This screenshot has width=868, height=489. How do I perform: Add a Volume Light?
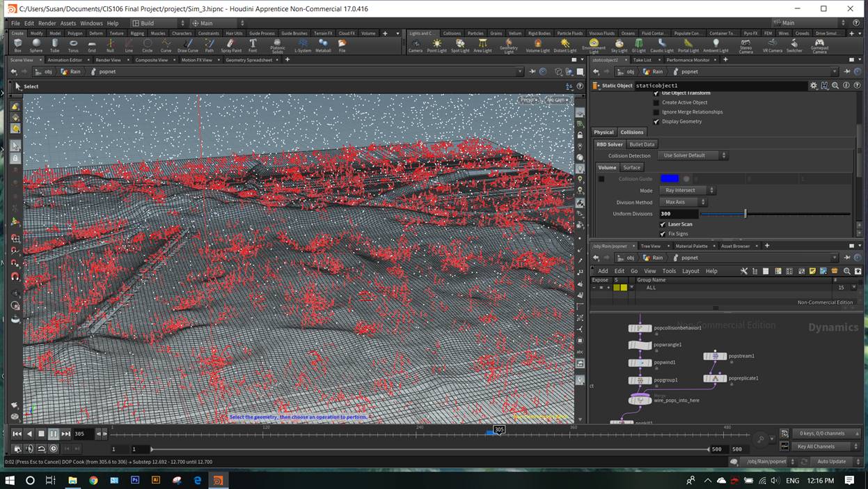pos(537,45)
